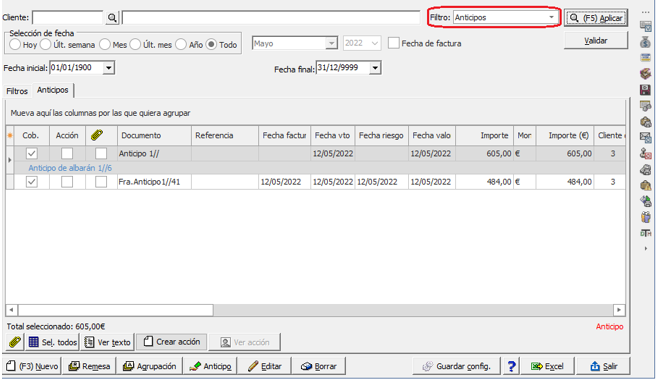The height and width of the screenshot is (381, 657).
Task: Click the grid scrollbar right arrow
Action: pyautogui.click(x=619, y=310)
